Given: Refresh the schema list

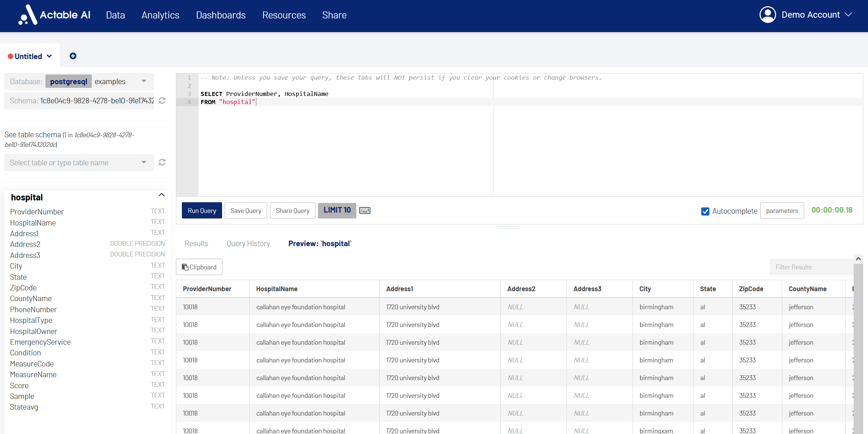Looking at the screenshot, I should click(162, 101).
